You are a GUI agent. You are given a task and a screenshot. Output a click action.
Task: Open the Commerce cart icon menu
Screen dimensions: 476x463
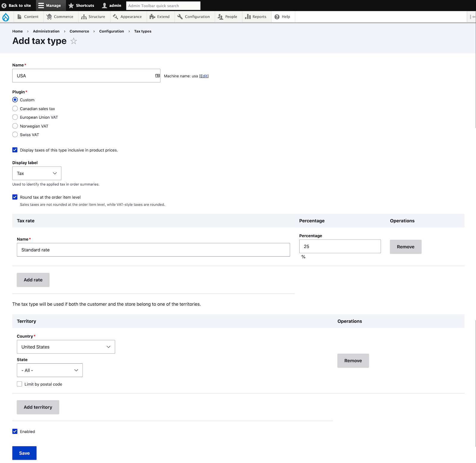(60, 17)
